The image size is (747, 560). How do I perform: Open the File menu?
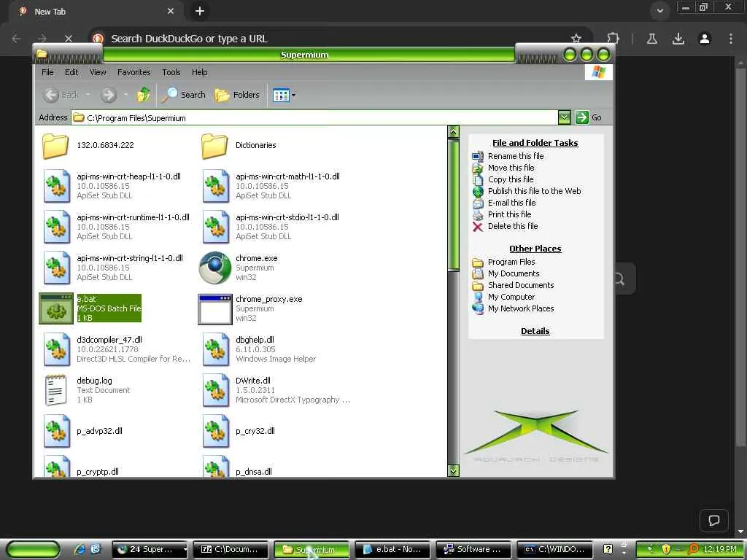47,72
